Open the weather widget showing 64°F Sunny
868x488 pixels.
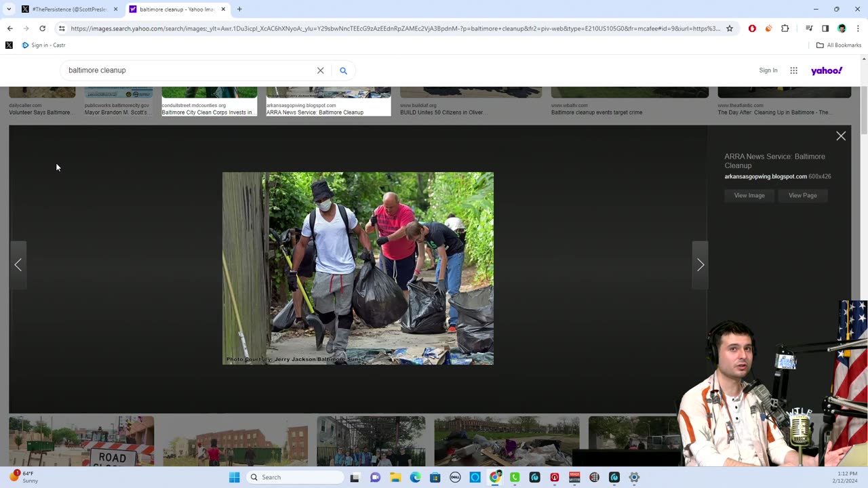(24, 477)
